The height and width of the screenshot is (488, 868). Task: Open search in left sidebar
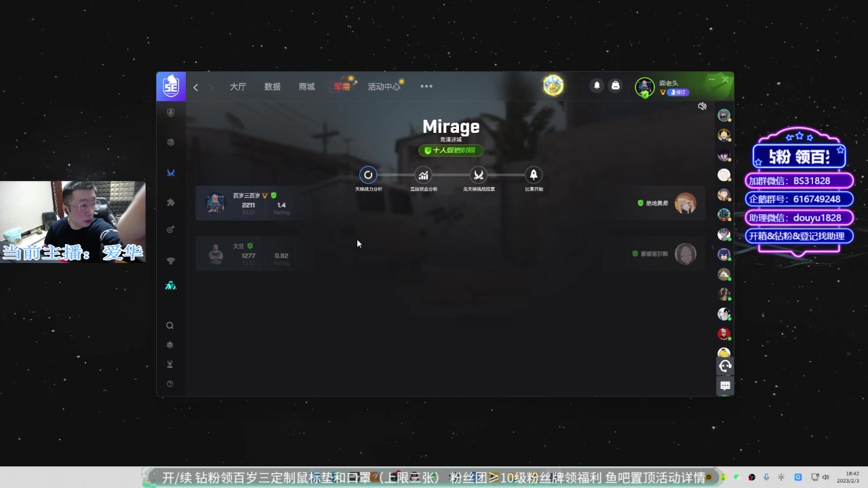tap(170, 325)
